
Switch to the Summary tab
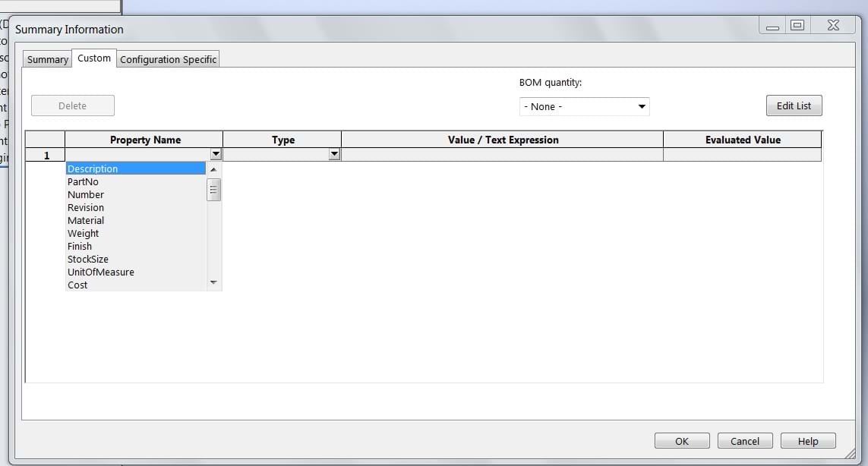pyautogui.click(x=47, y=59)
